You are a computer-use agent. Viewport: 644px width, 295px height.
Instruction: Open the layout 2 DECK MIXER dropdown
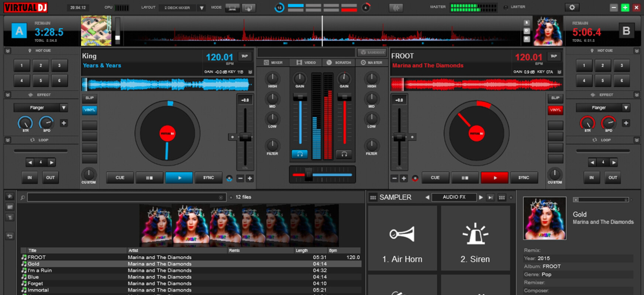click(x=202, y=8)
